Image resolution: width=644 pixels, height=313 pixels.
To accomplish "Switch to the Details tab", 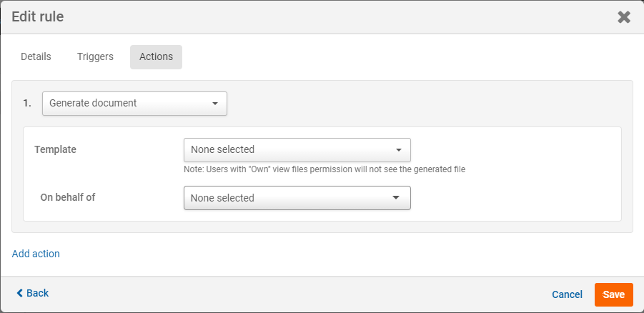I will point(36,57).
